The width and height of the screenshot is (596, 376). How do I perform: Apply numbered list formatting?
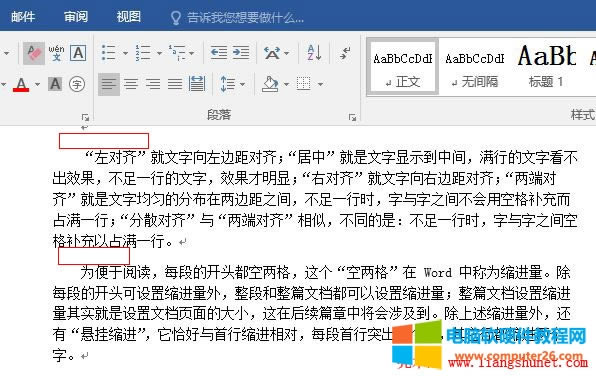point(143,53)
